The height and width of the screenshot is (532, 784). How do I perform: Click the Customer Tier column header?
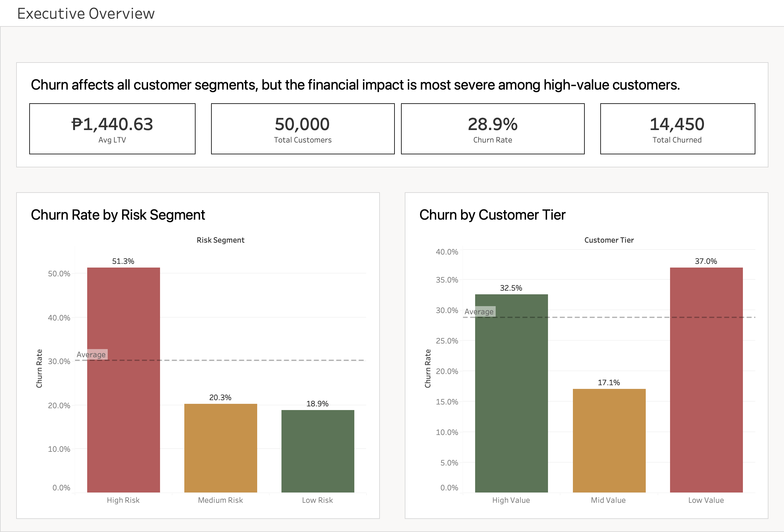coord(609,240)
